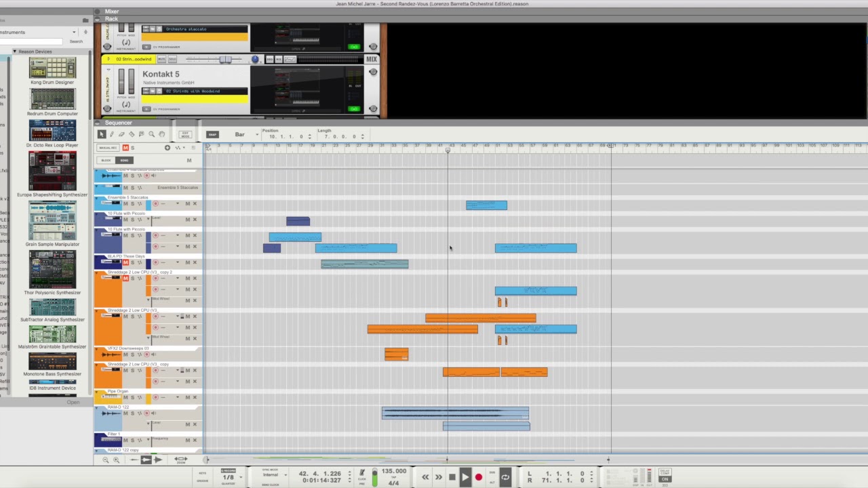868x488 pixels.
Task: Zoom in horizontally with magnifier plus
Action: pyautogui.click(x=116, y=460)
